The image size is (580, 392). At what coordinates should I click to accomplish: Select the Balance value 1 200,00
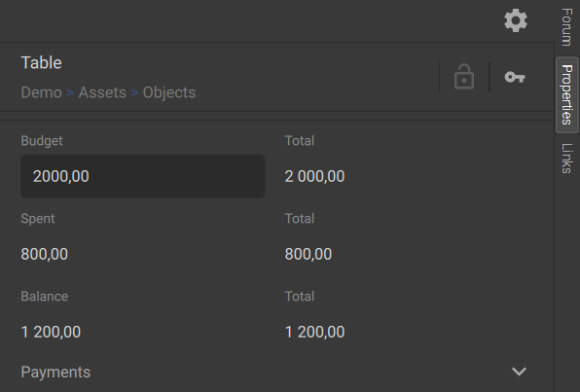click(x=51, y=332)
